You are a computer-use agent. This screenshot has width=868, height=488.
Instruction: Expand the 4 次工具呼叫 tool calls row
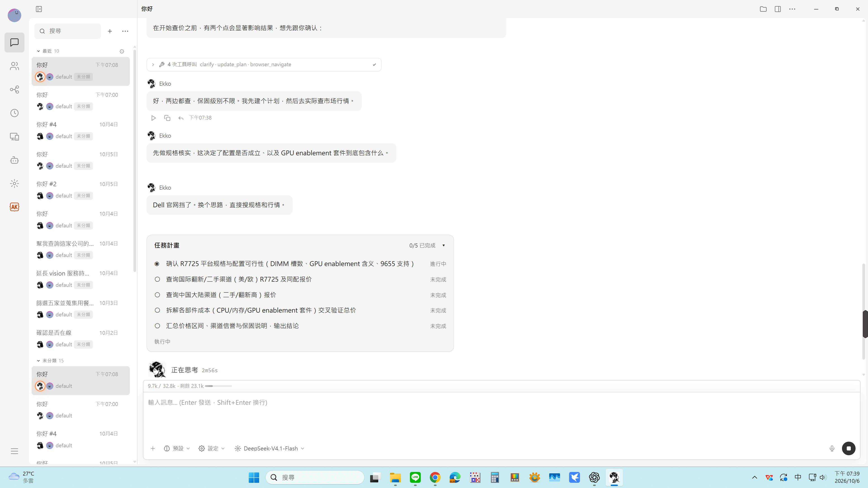tap(264, 64)
